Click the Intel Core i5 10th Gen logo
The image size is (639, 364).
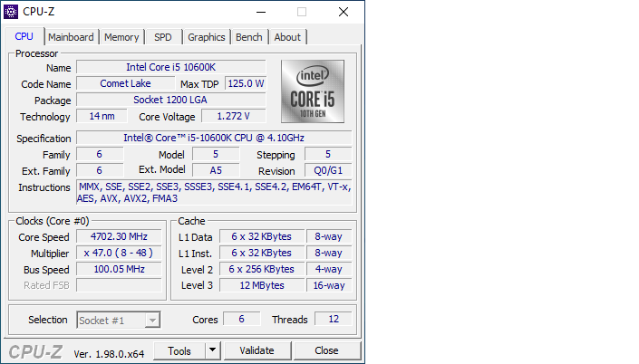coord(313,91)
